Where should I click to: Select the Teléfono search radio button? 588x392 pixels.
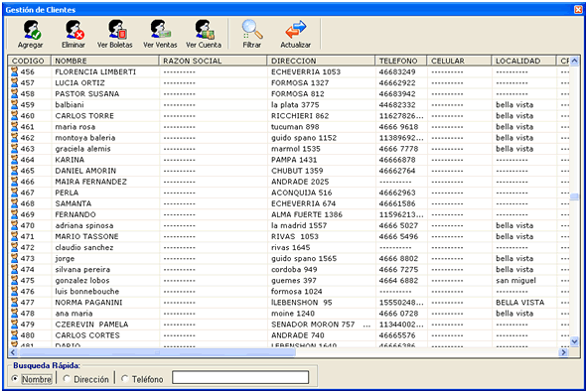point(124,378)
